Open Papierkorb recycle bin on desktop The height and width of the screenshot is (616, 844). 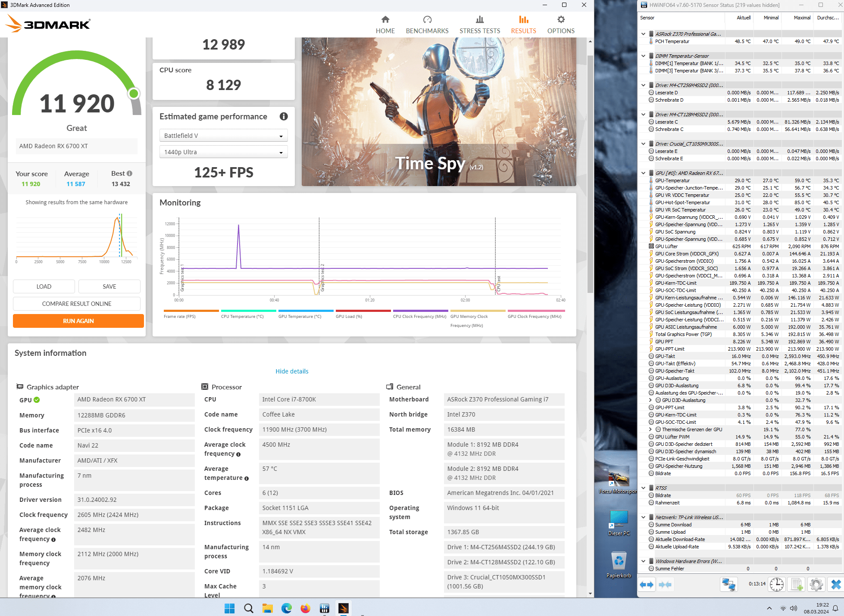point(619,564)
